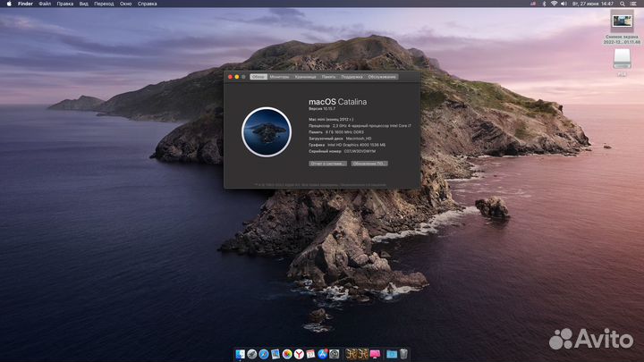Open Calendar in the Dock
Viewport: 644px width, 362px height.
pos(310,354)
